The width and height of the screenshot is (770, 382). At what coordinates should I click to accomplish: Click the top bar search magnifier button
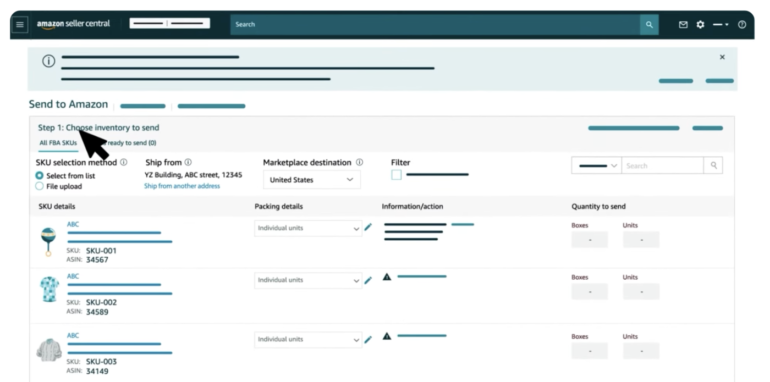point(649,25)
